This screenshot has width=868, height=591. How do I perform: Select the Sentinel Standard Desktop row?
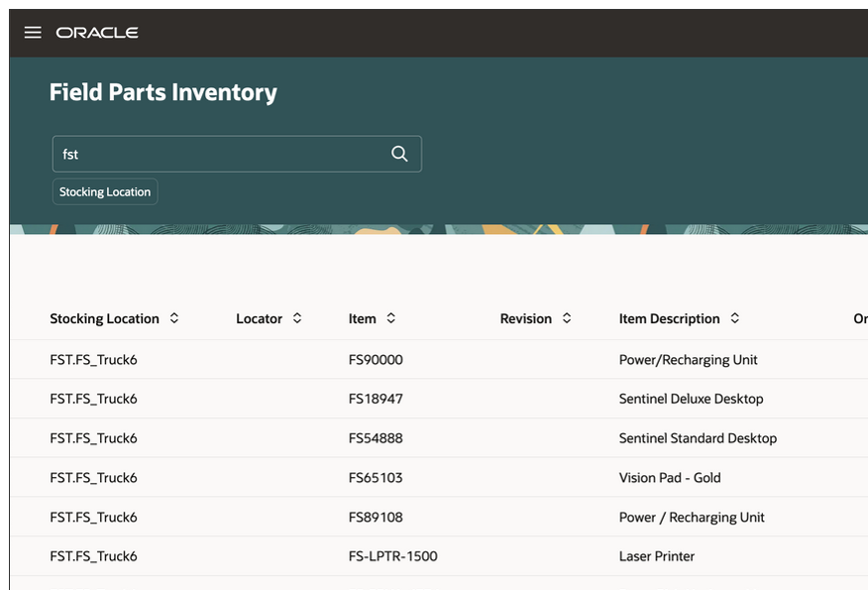coord(698,438)
